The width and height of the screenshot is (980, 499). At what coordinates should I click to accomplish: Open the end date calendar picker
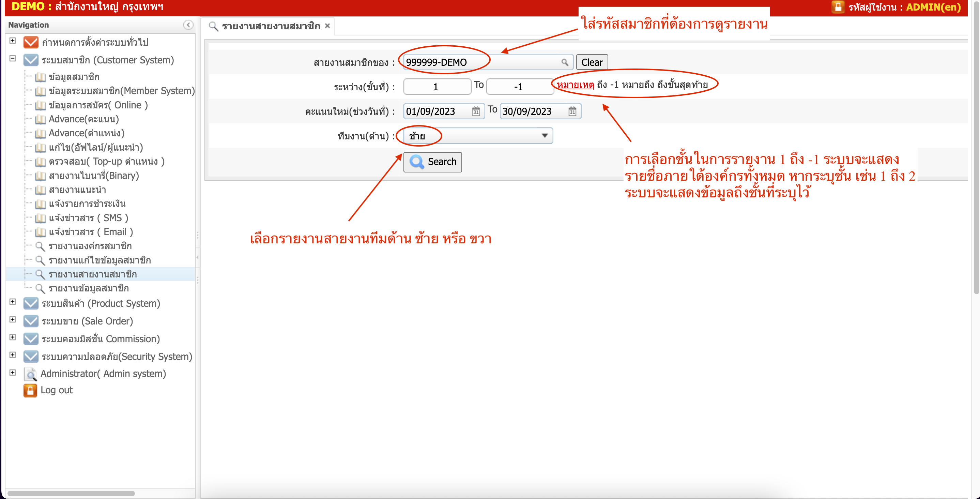(572, 111)
